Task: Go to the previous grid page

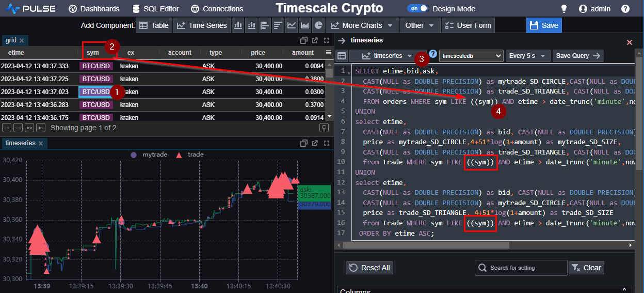Action: [18, 128]
